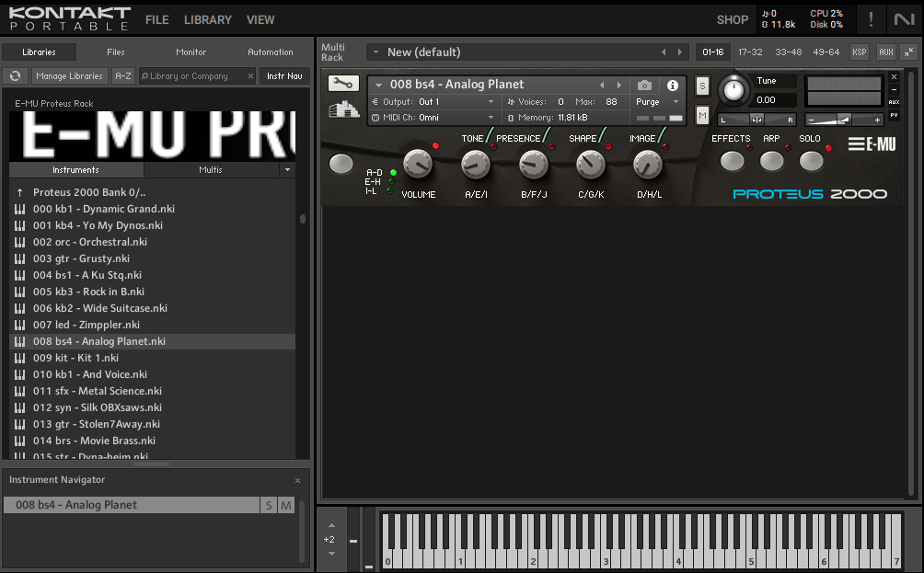Clear the library search field
The image size is (924, 573).
tap(250, 76)
